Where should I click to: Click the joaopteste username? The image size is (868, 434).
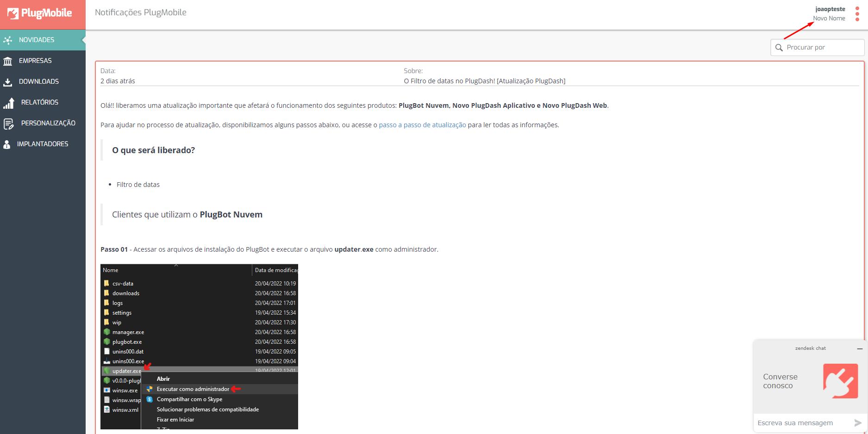pos(830,9)
